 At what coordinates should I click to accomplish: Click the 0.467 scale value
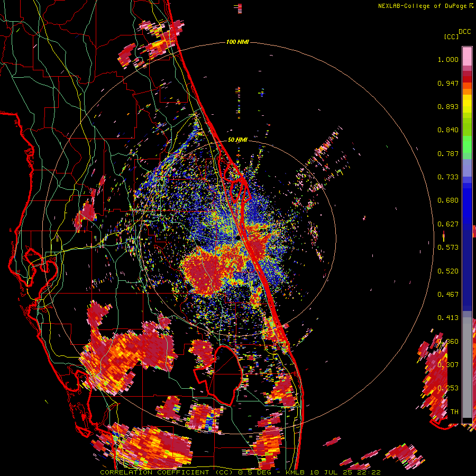tap(448, 295)
